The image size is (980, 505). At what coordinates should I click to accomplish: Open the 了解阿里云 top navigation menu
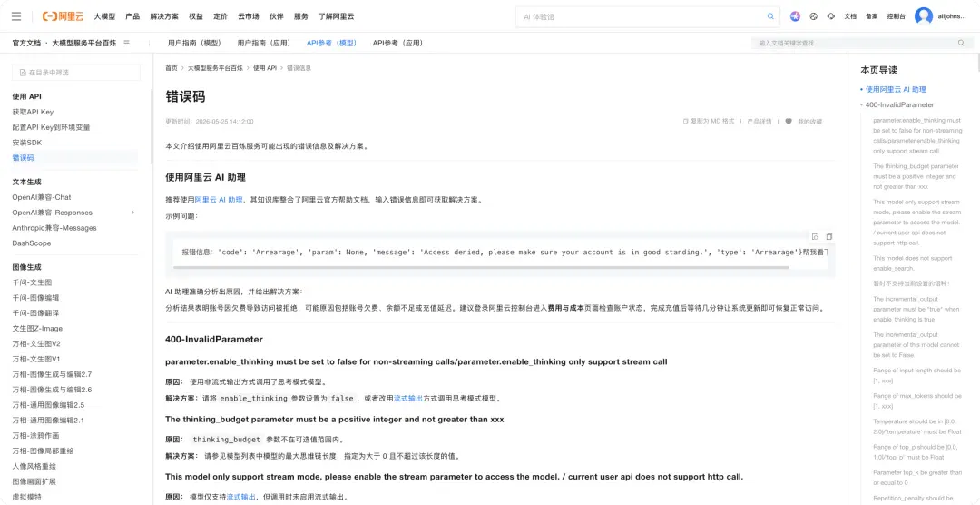[337, 17]
